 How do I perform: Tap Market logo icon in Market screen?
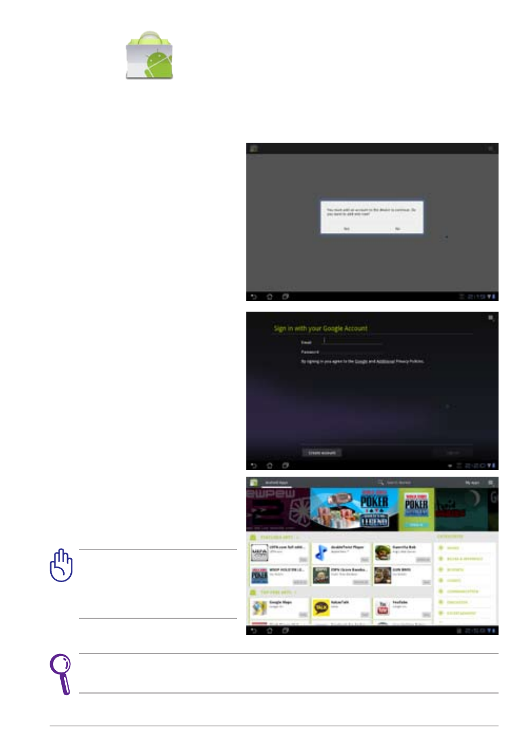click(254, 482)
